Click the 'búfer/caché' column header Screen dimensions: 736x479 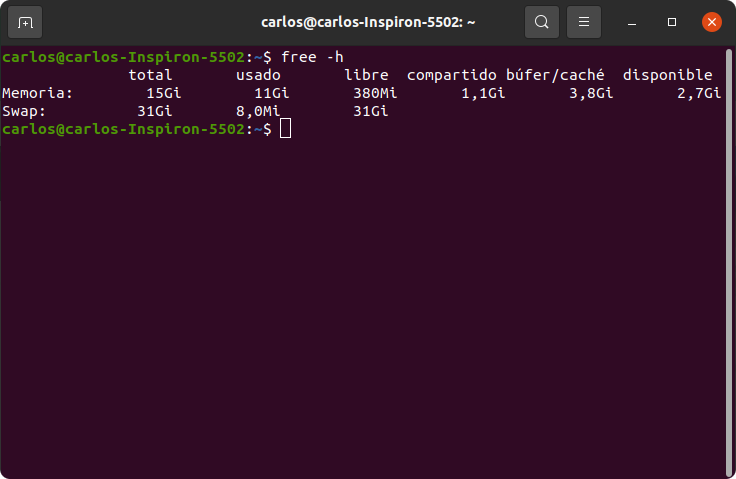tap(555, 75)
